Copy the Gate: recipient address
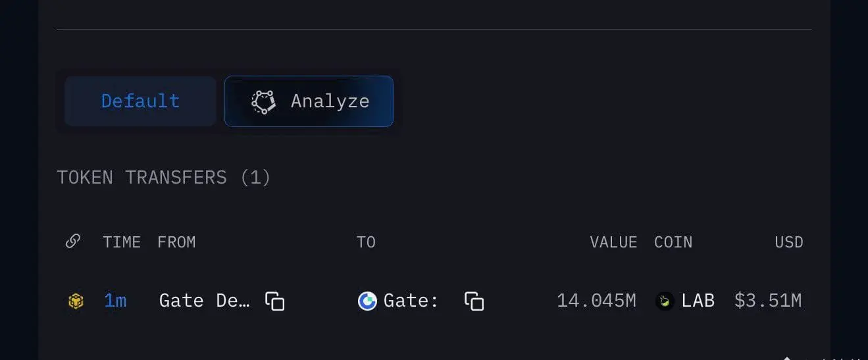 (x=474, y=301)
